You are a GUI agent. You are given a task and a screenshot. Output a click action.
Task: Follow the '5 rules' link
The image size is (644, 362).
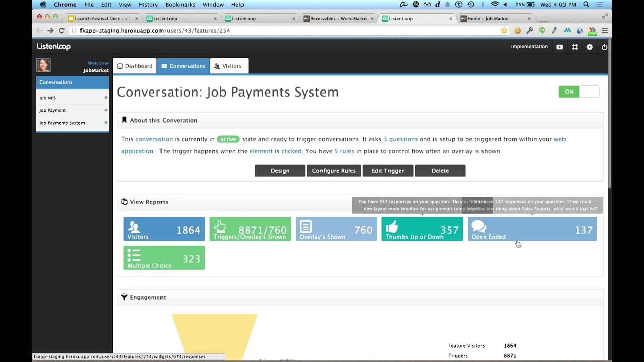(344, 151)
